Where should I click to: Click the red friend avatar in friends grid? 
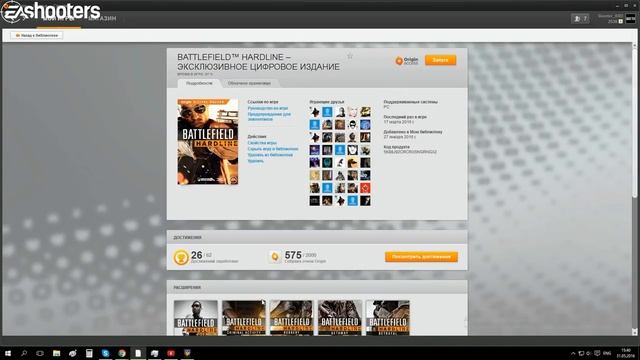(x=365, y=188)
